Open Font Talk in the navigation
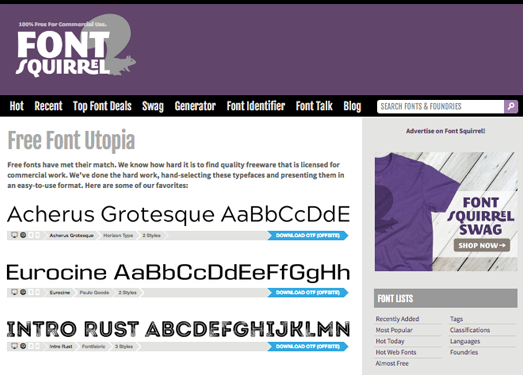The width and height of the screenshot is (523, 375). coord(314,106)
